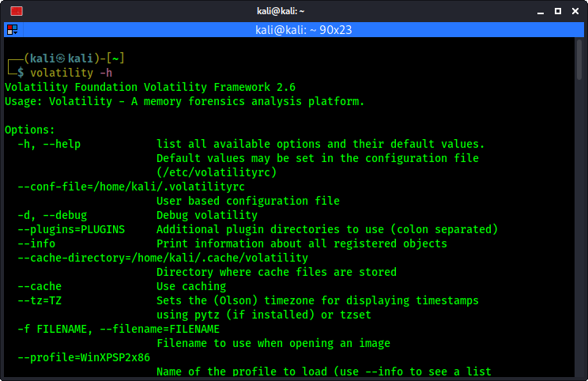Click the '--cache-directory' path line
588x381 pixels.
click(163, 258)
